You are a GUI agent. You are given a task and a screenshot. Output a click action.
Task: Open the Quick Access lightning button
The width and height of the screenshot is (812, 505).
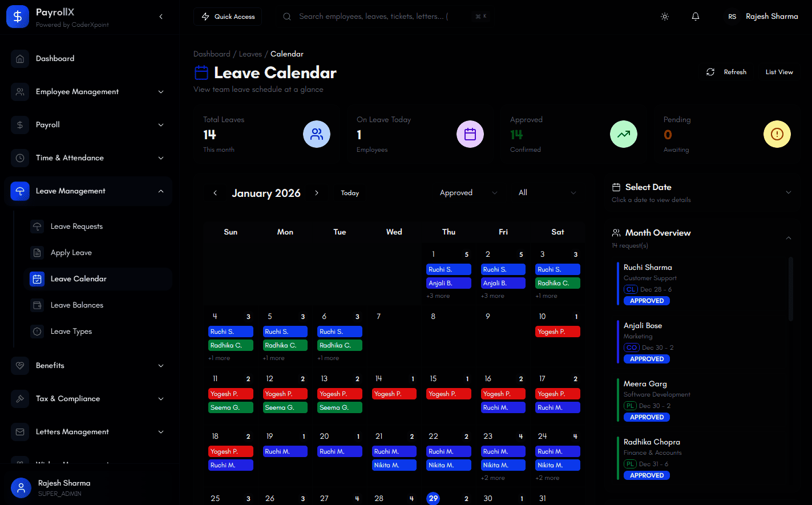pyautogui.click(x=228, y=17)
